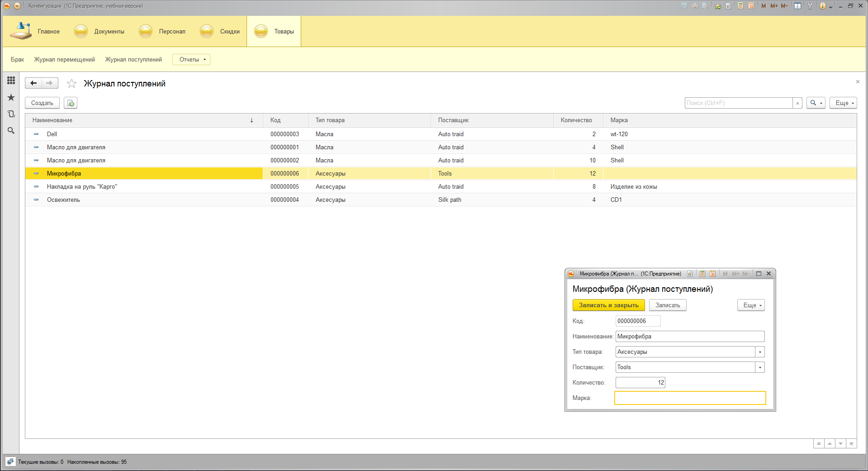Create a new item by copying
Image resolution: width=868 pixels, height=471 pixels.
pyautogui.click(x=71, y=103)
